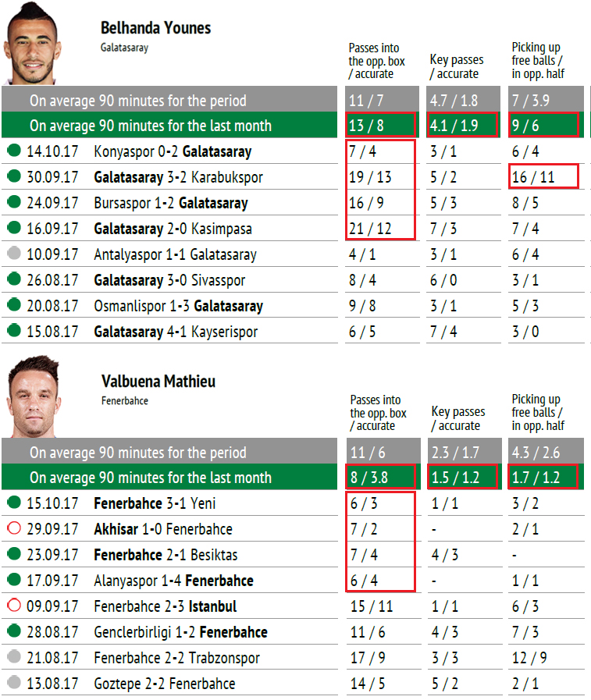Image resolution: width=591 pixels, height=700 pixels.
Task: Click red loss circle for 29.09.17 match
Action: (14, 528)
